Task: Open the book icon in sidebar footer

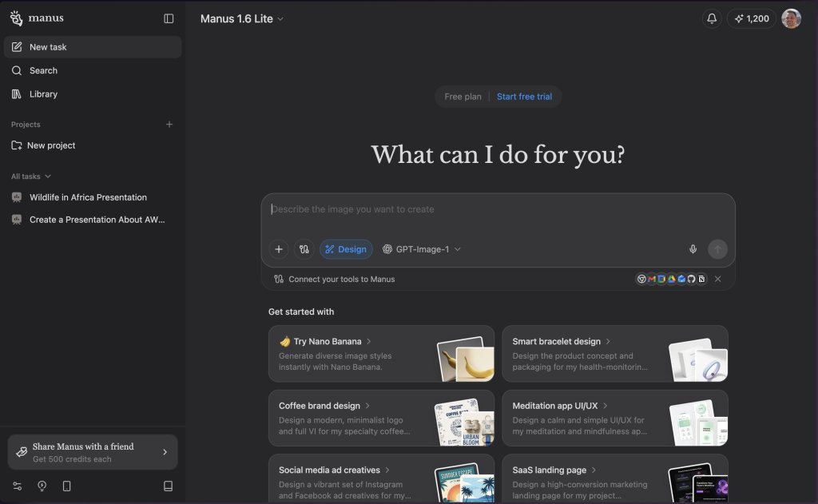Action: coord(168,486)
